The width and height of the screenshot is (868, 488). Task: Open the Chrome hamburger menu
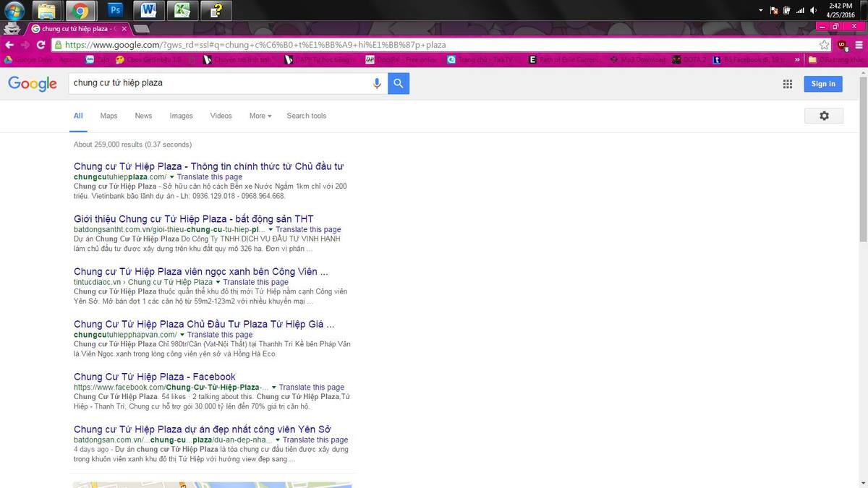click(x=859, y=45)
